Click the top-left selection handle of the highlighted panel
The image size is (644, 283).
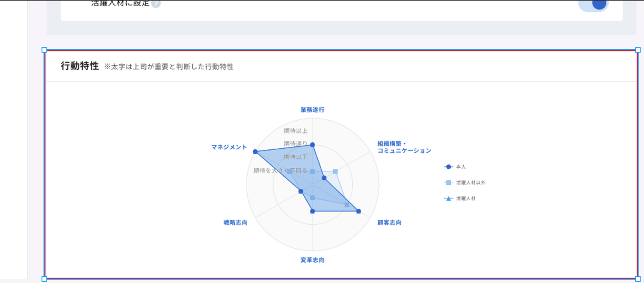pos(43,50)
